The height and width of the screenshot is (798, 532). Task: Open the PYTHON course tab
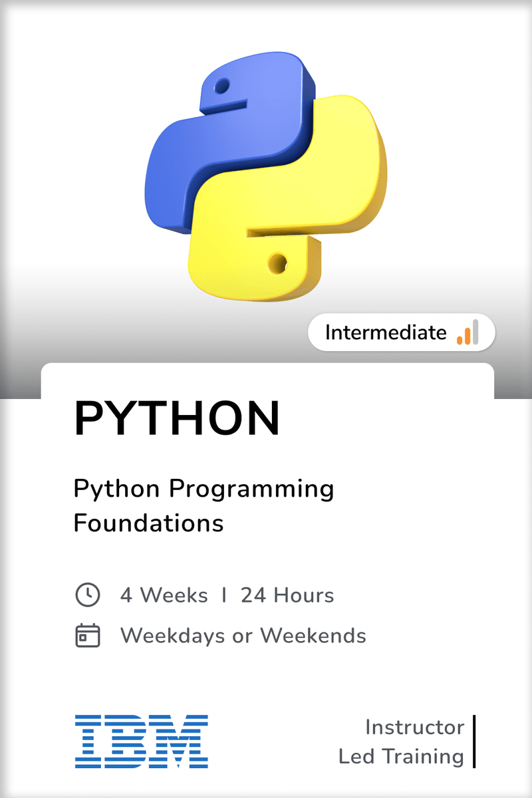[176, 416]
